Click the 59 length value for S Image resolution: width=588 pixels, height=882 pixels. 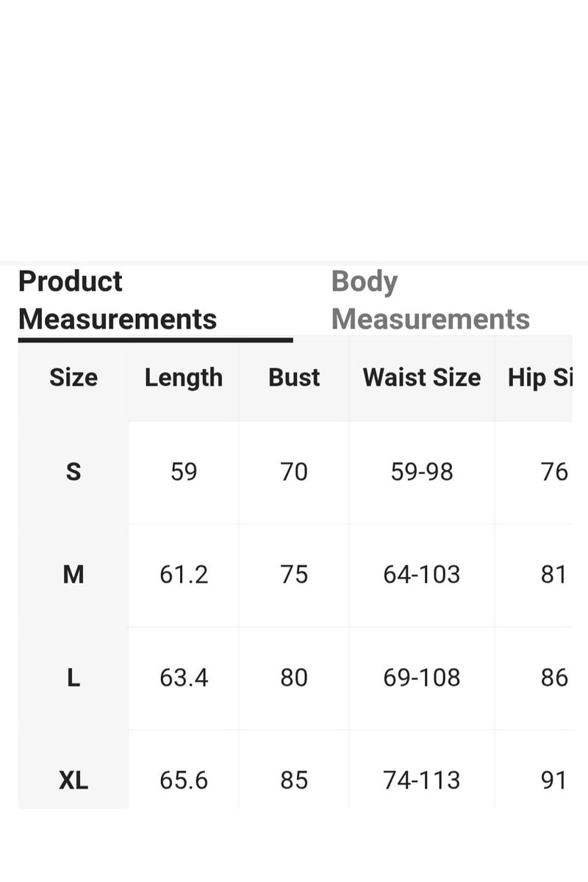[x=184, y=472]
